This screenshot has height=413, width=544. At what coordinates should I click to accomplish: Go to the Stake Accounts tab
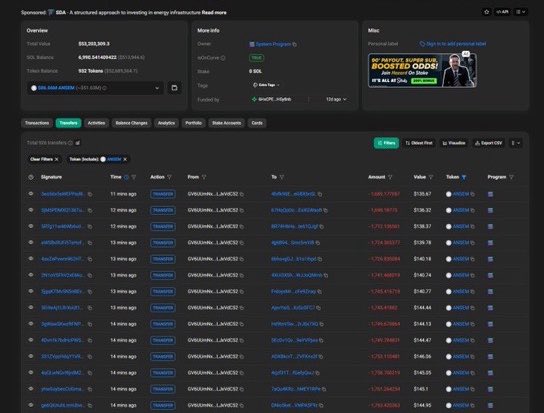click(226, 123)
